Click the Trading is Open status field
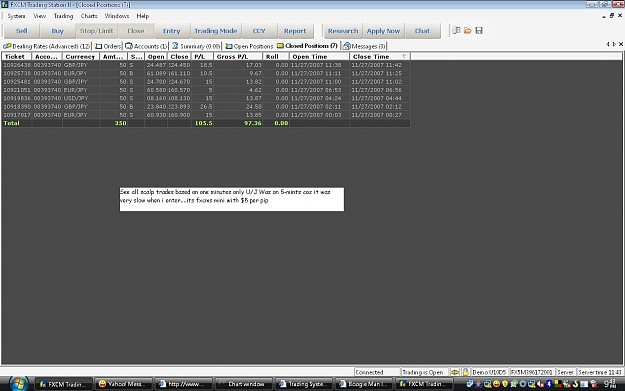Image resolution: width=625 pixels, height=391 pixels. click(x=425, y=372)
